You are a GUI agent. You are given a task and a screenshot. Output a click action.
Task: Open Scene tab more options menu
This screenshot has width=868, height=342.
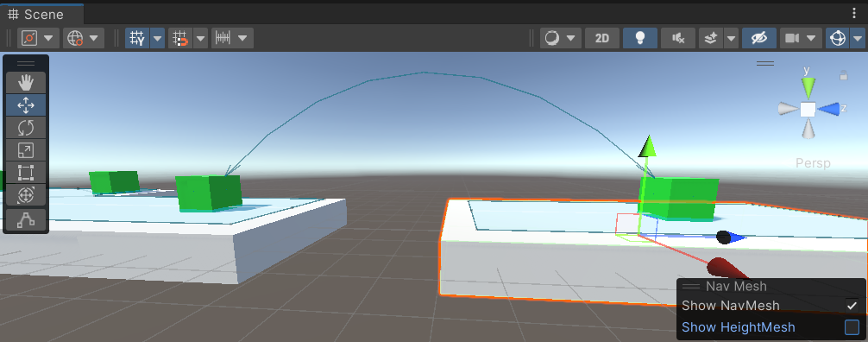click(x=855, y=13)
